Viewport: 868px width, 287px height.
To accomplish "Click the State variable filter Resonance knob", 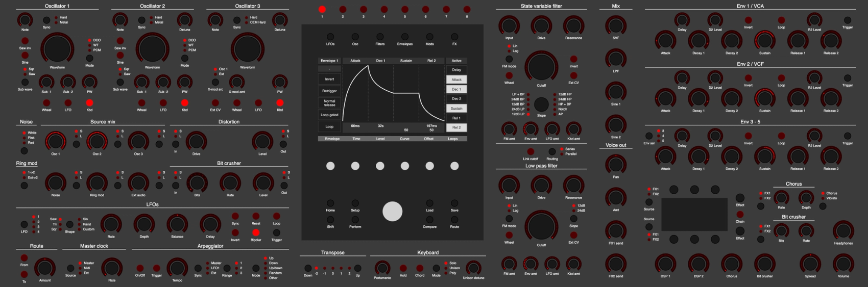I will [573, 25].
